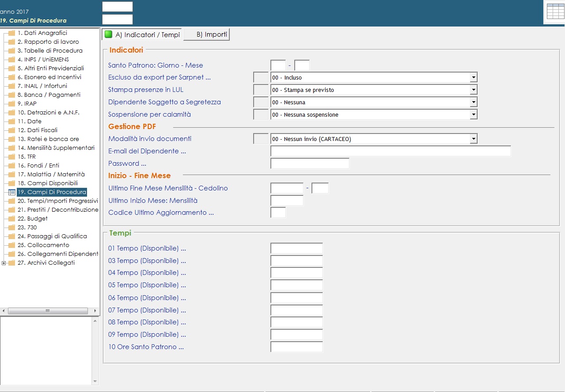Switch to the B) Importi tab
565x392 pixels.
click(x=207, y=34)
